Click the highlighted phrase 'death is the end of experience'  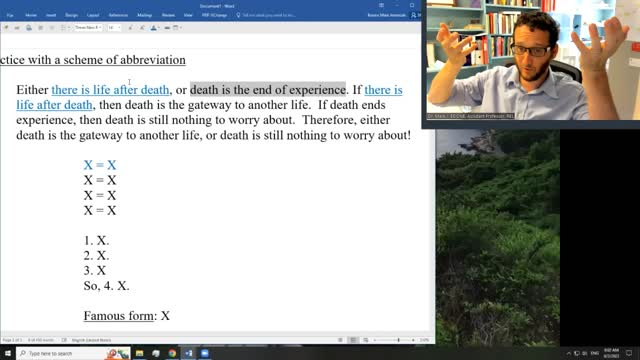tap(268, 90)
